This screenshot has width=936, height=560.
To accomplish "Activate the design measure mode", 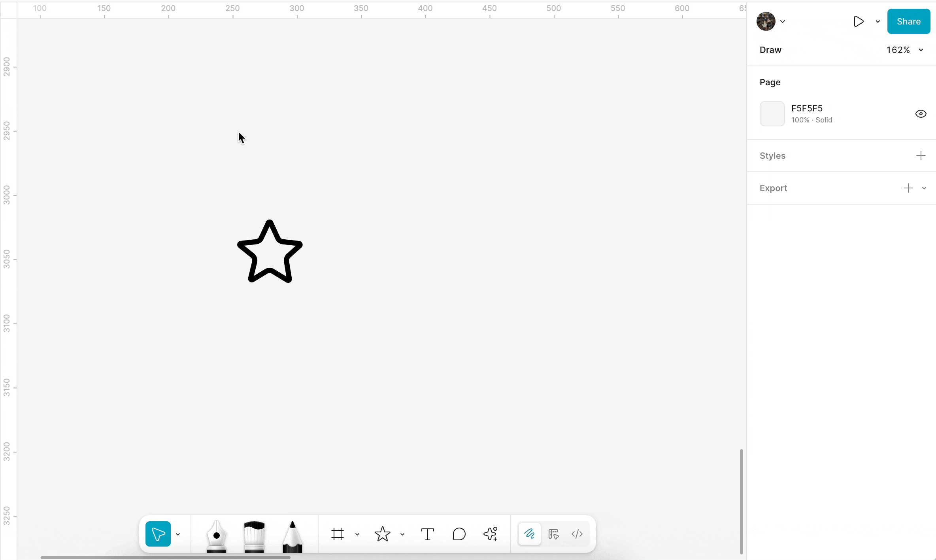I will tap(553, 534).
